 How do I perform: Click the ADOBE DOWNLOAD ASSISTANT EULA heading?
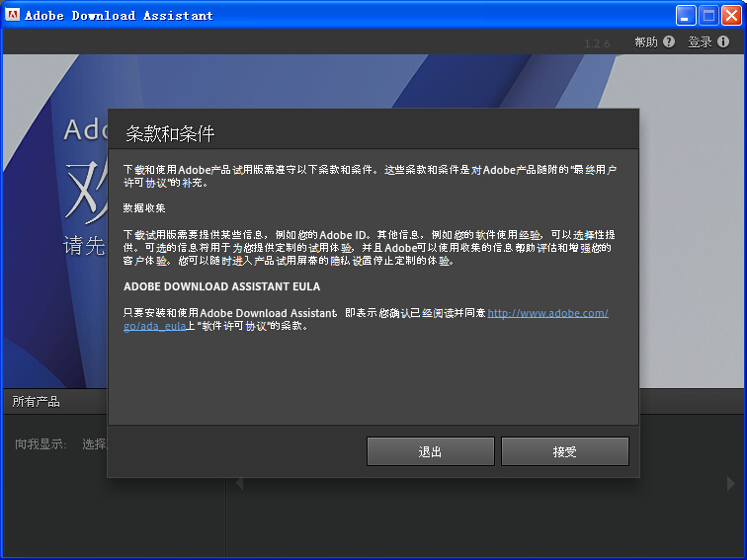222,286
